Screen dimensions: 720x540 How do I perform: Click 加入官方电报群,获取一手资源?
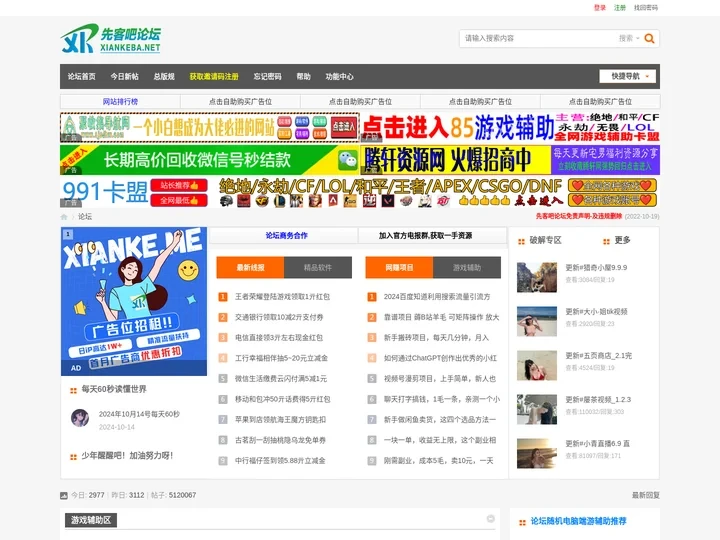[x=425, y=236]
